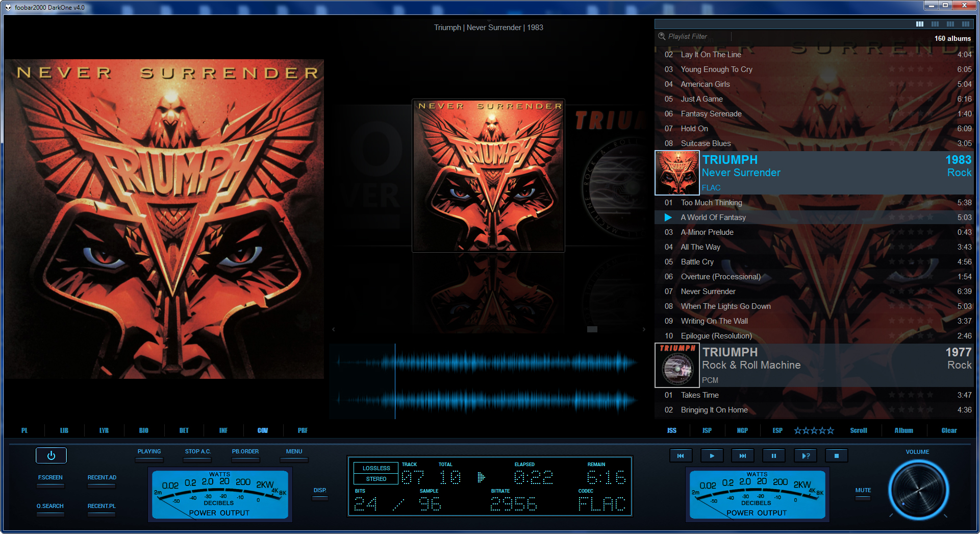The height and width of the screenshot is (534, 980).
Task: Switch to the LIB tab
Action: (x=64, y=430)
